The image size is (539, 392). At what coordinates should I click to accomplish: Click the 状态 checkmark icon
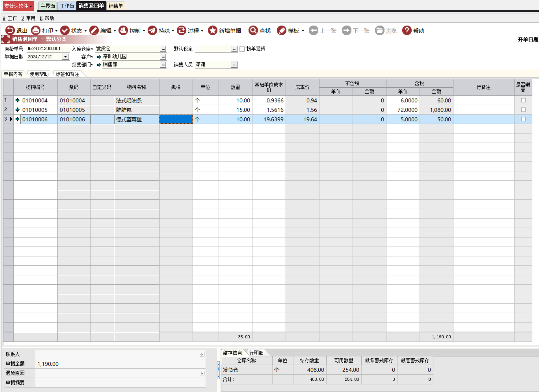pyautogui.click(x=65, y=30)
